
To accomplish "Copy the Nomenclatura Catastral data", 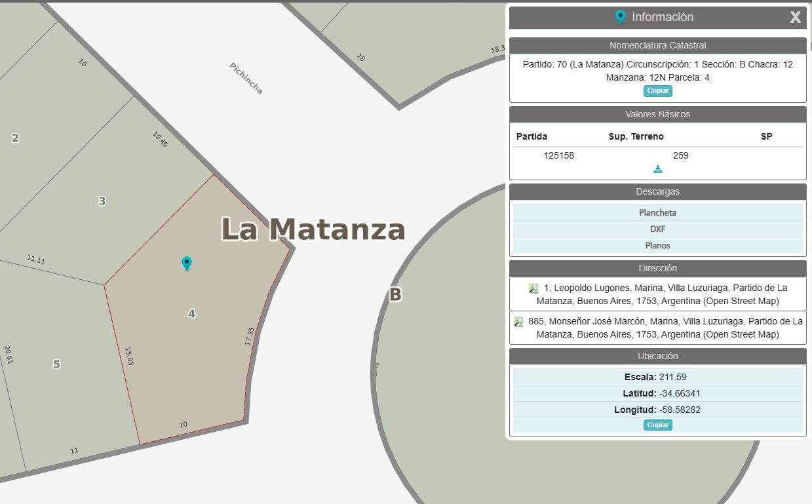I will pyautogui.click(x=657, y=91).
